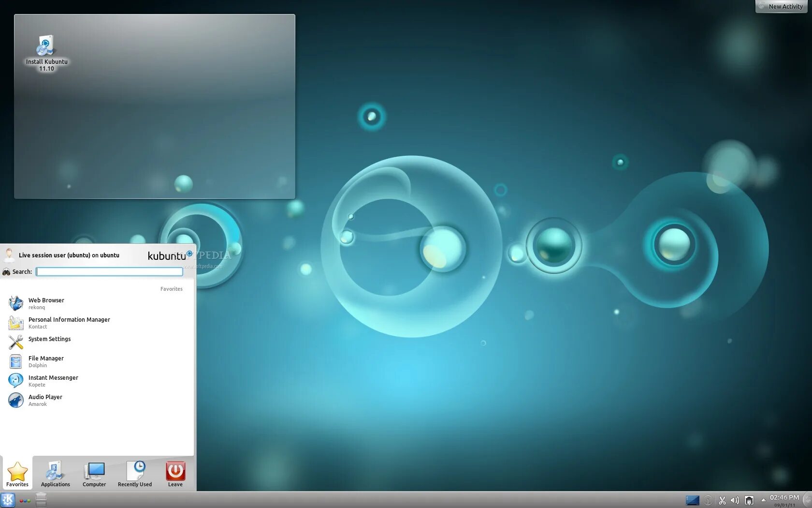
Task: Open the Leave tab
Action: (x=175, y=474)
